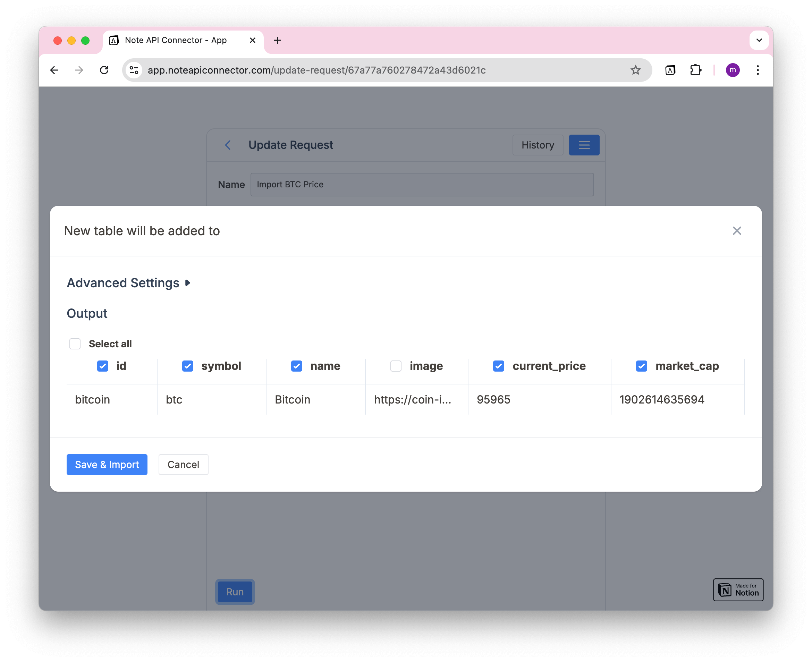Click the close X icon on dialog
Image resolution: width=812 pixels, height=662 pixels.
tap(737, 230)
